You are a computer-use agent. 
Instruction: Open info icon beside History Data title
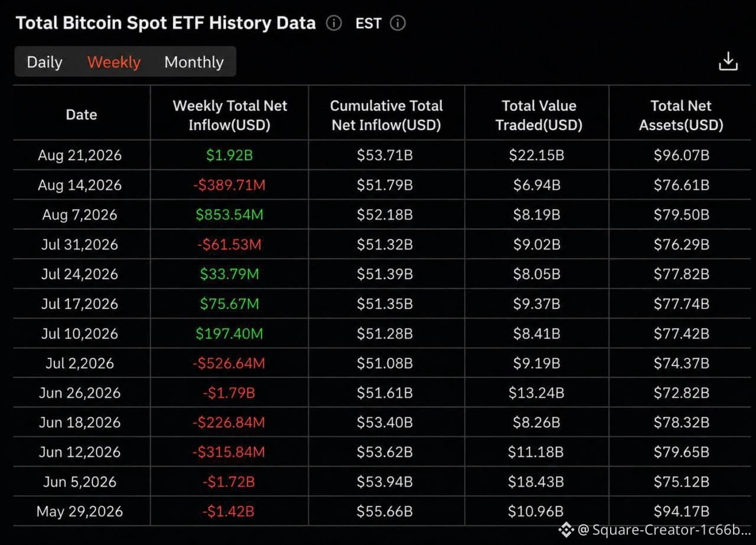click(334, 23)
